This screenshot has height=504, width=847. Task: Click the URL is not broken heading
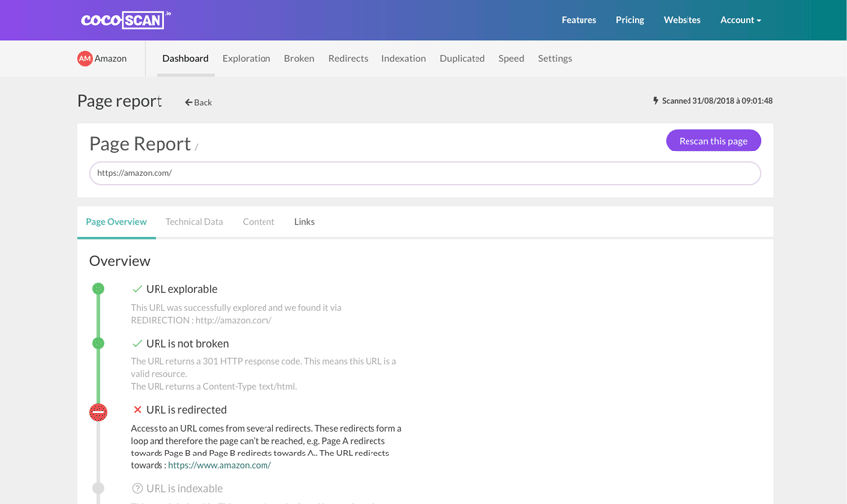tap(187, 343)
